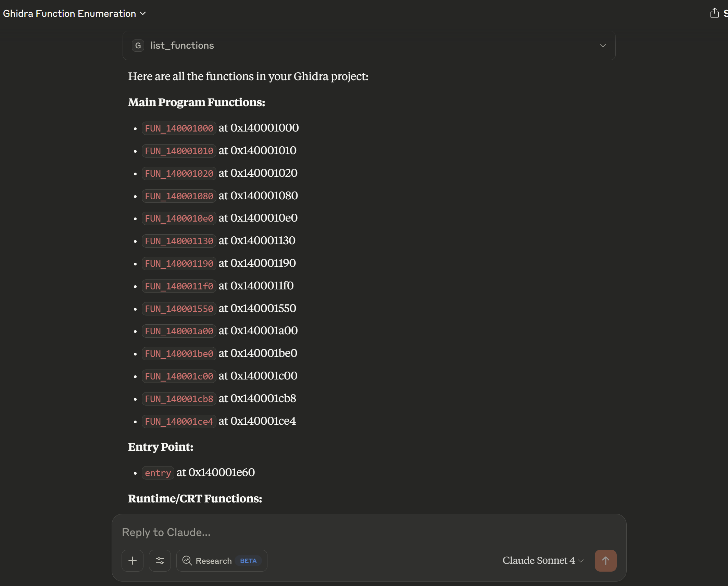Image resolution: width=728 pixels, height=586 pixels.
Task: Expand the list_functions tool result chevron
Action: (603, 46)
